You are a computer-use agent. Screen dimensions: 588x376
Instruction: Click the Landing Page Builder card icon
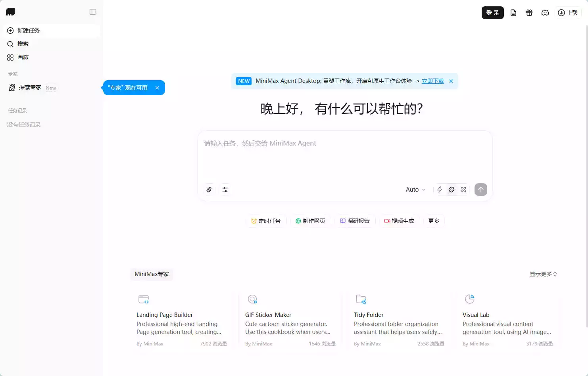tap(144, 299)
